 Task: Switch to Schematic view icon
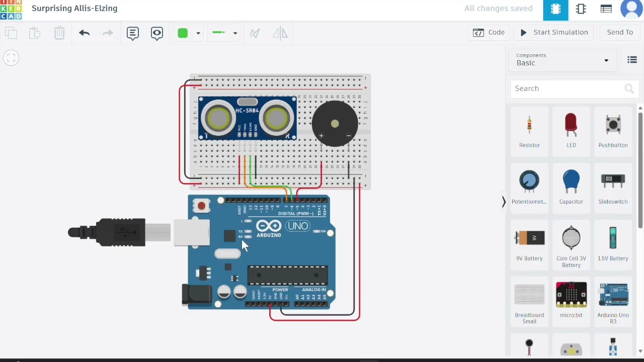[x=581, y=9]
